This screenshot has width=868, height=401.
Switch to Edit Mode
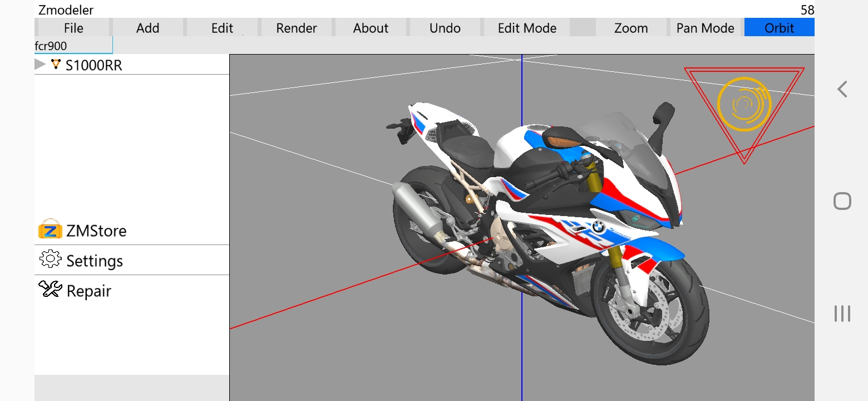[527, 28]
